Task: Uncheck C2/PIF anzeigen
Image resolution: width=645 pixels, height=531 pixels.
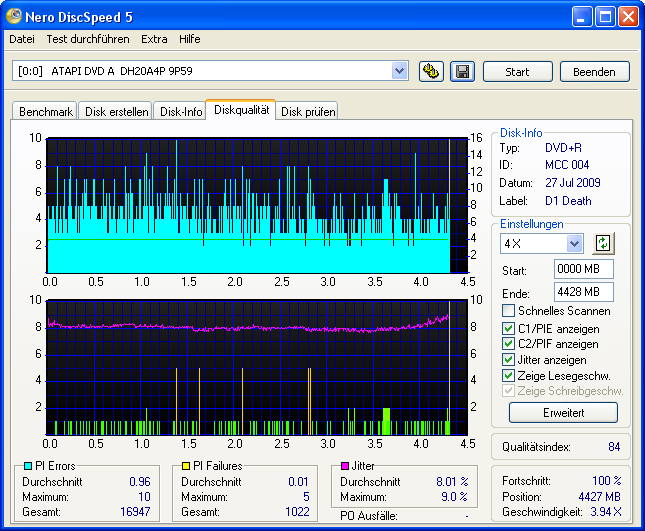Action: point(508,343)
